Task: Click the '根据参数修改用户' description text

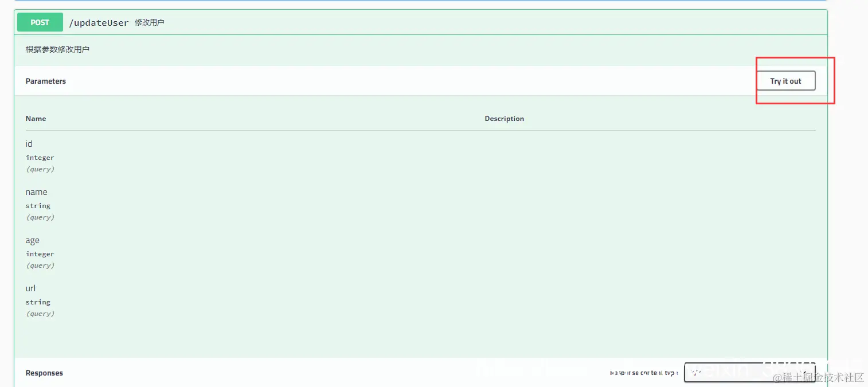Action: [x=57, y=49]
